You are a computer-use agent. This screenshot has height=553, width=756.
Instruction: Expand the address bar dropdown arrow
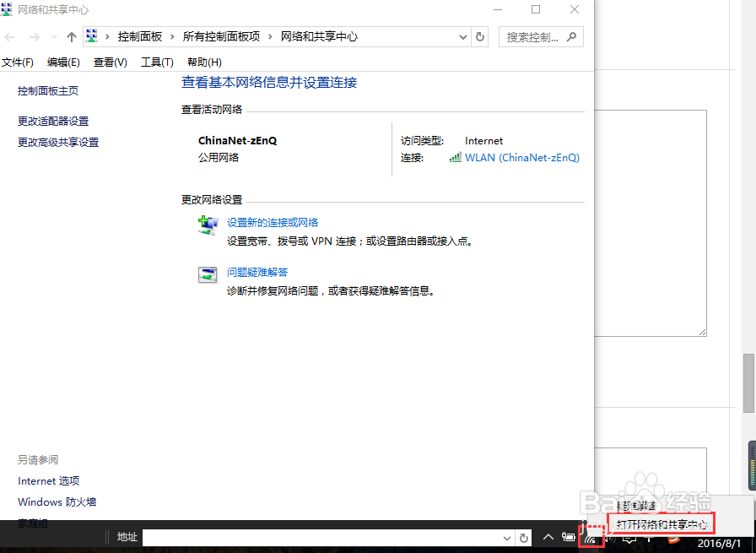pos(463,36)
